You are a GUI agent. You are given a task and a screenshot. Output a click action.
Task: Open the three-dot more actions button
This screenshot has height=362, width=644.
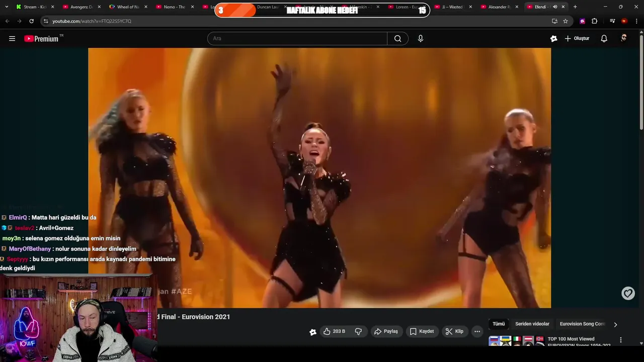(x=477, y=331)
